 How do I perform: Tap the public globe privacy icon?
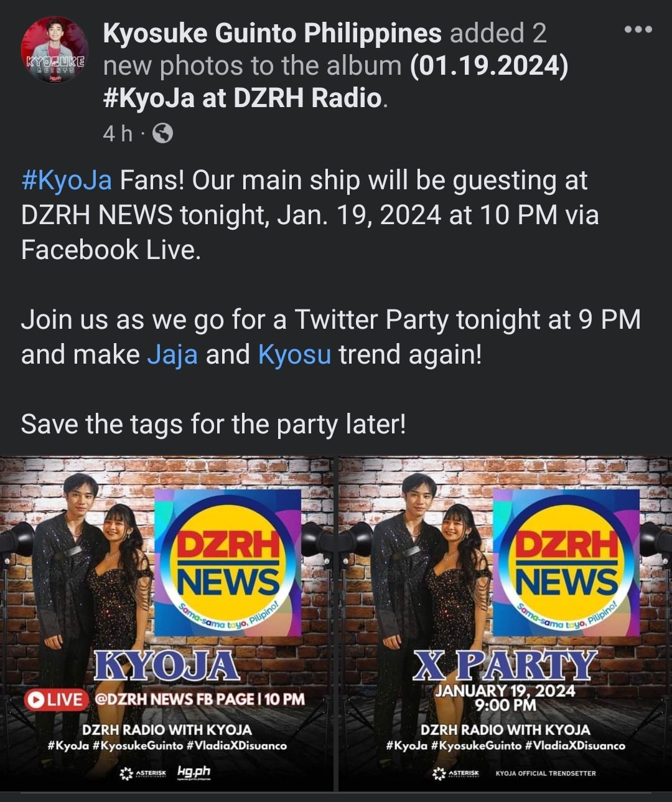click(163, 133)
